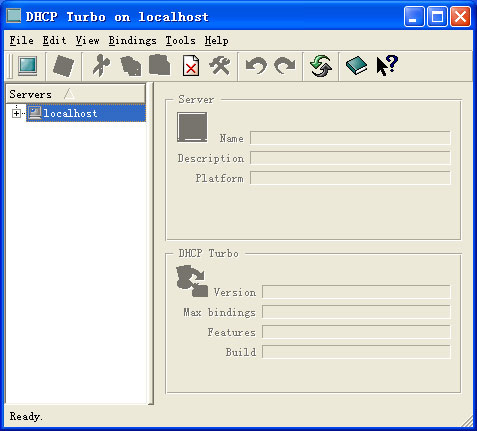Click the server monitor toolbar icon
Image resolution: width=477 pixels, height=431 pixels.
[x=28, y=66]
